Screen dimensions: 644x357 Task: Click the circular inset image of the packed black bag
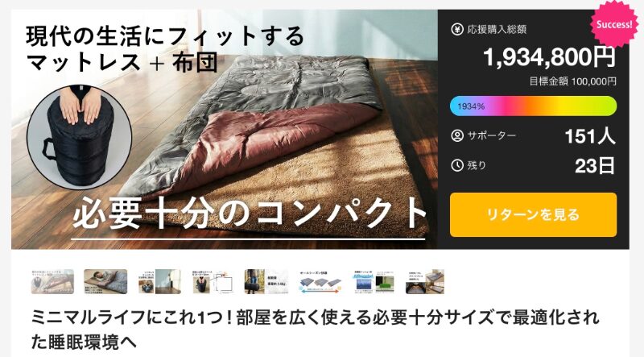[x=80, y=137]
